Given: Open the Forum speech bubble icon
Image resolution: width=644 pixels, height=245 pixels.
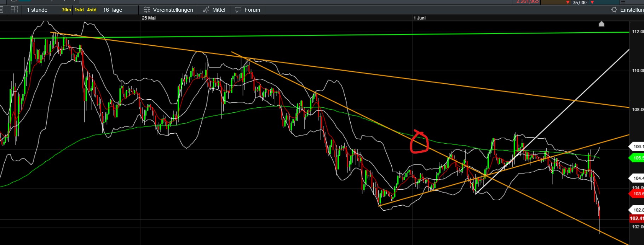Looking at the screenshot, I should point(238,10).
